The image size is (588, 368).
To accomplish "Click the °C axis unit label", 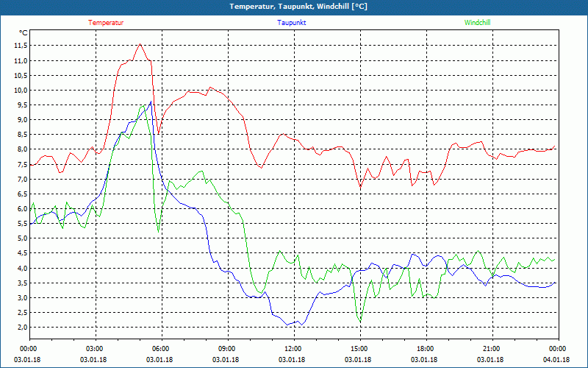I will coord(24,33).
